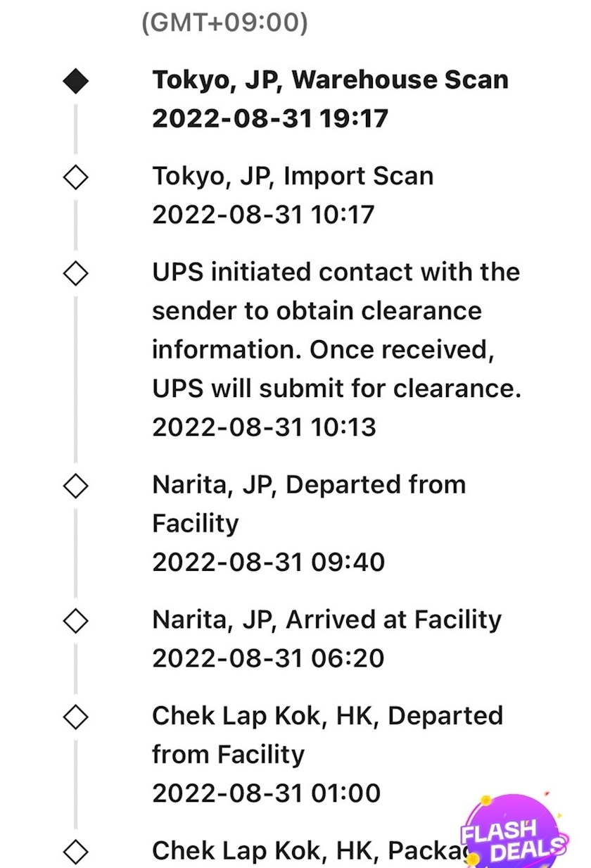This screenshot has height=868, width=591.
Task: Tap the Flash Deals badge icon
Action: pos(514,832)
